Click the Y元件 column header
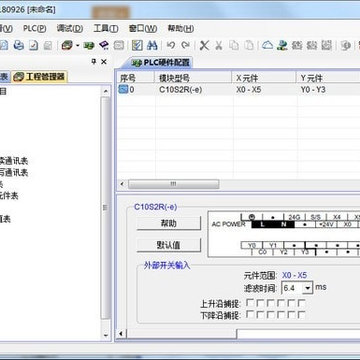 328,78
